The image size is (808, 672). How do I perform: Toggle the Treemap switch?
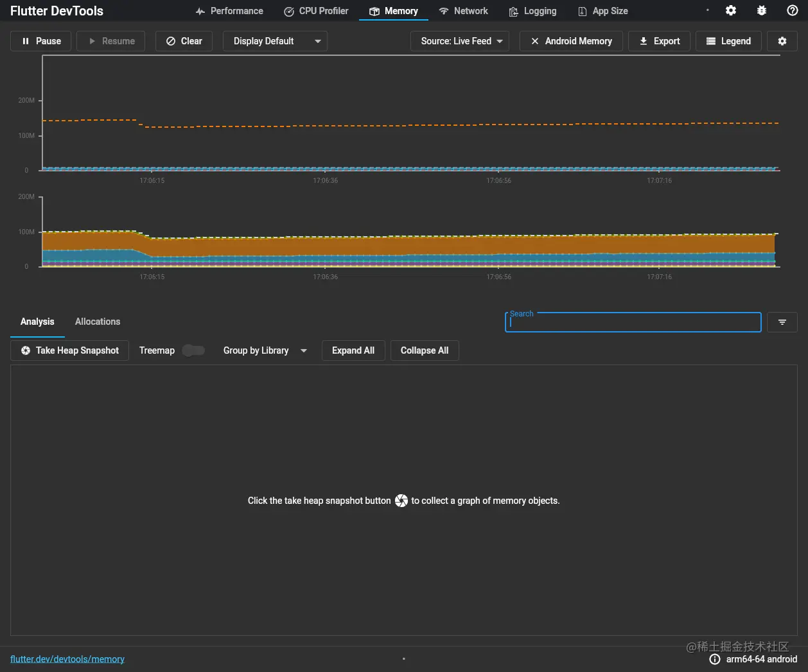[x=193, y=350]
